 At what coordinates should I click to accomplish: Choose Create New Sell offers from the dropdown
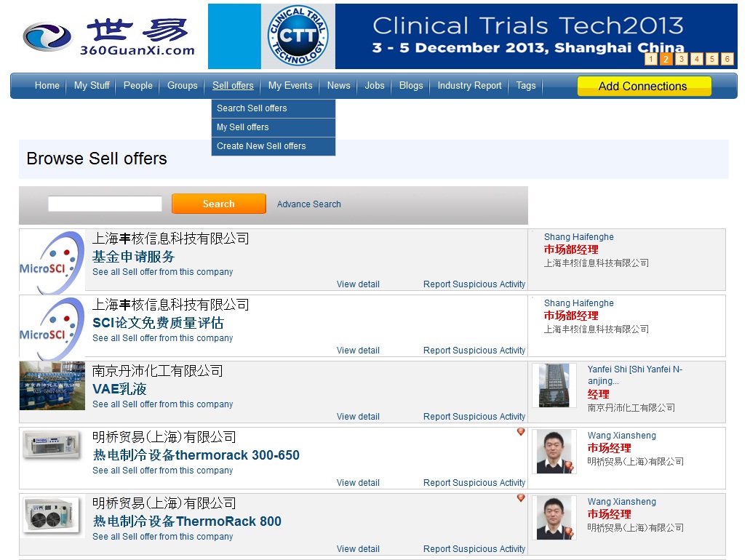[273, 146]
